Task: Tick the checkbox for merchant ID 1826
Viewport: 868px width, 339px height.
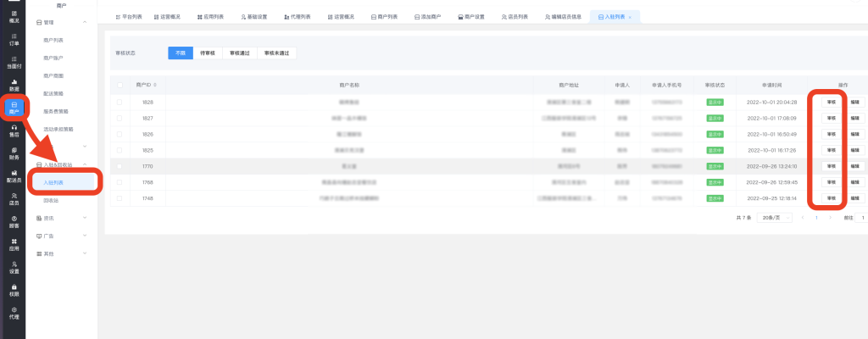Action: 120,134
